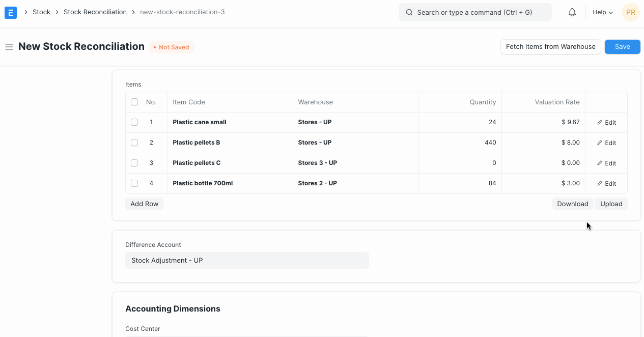Click the search magnifier icon
644x337 pixels.
409,12
